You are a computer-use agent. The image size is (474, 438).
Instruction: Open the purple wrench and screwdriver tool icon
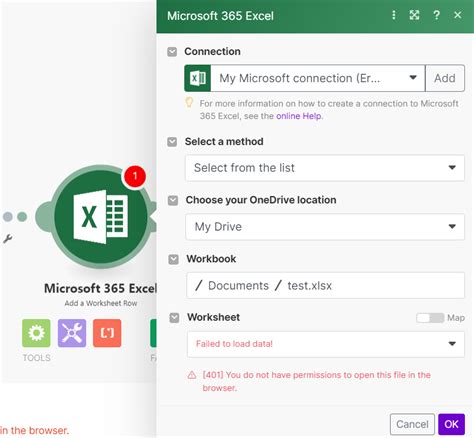72,333
